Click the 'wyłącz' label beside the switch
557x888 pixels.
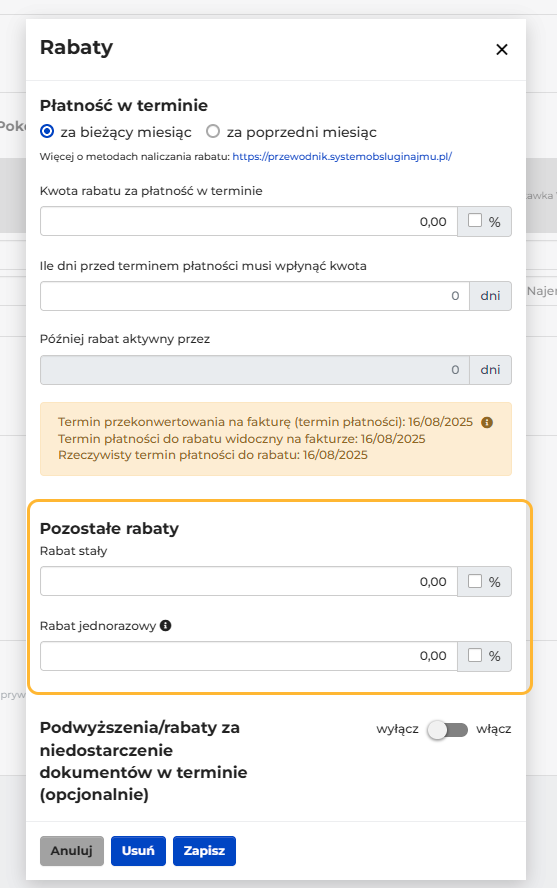point(397,729)
